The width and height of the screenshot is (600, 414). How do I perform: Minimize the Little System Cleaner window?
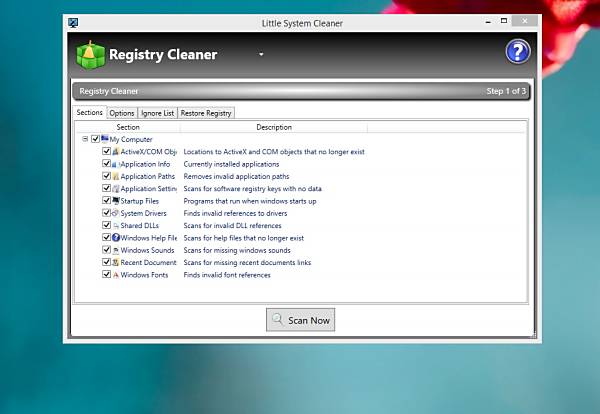click(488, 22)
